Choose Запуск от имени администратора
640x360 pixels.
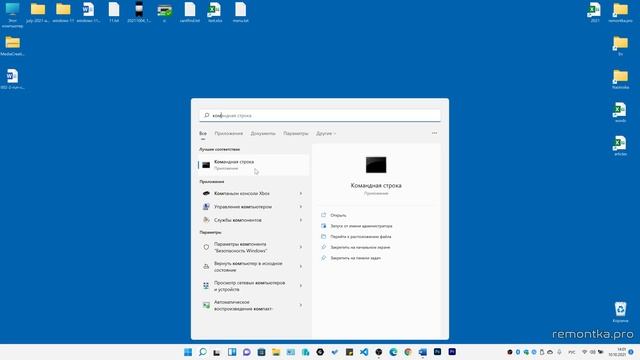pyautogui.click(x=361, y=226)
